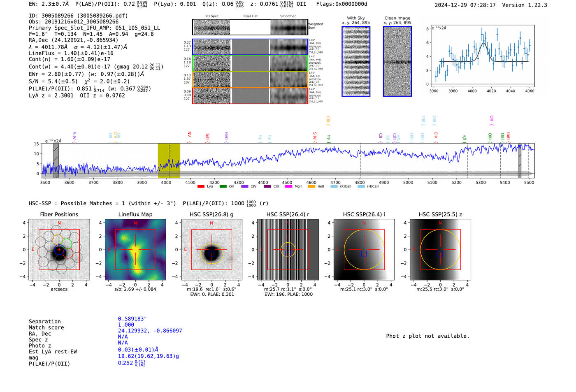Click the Match score value 1.000
Image resolution: width=576 pixels, height=392 pixels.
[126, 325]
